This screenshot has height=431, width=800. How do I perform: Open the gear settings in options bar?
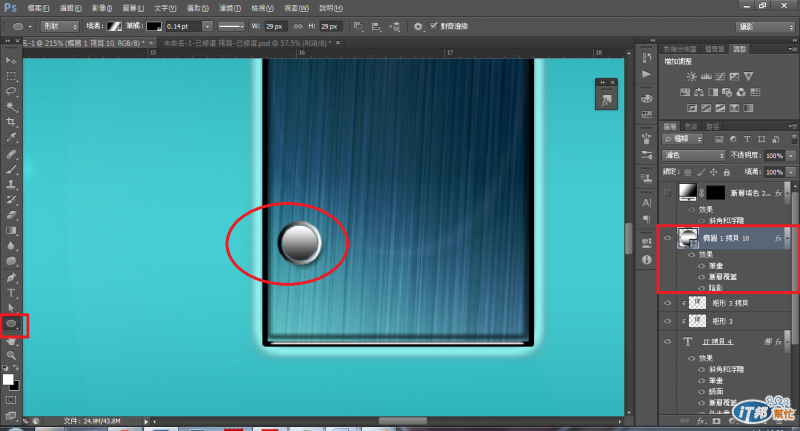point(418,26)
